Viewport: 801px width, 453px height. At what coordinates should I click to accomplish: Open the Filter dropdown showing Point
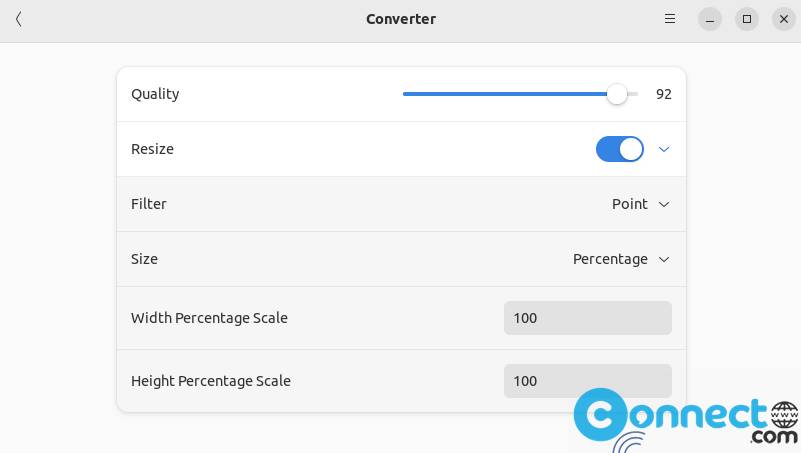[x=630, y=204]
